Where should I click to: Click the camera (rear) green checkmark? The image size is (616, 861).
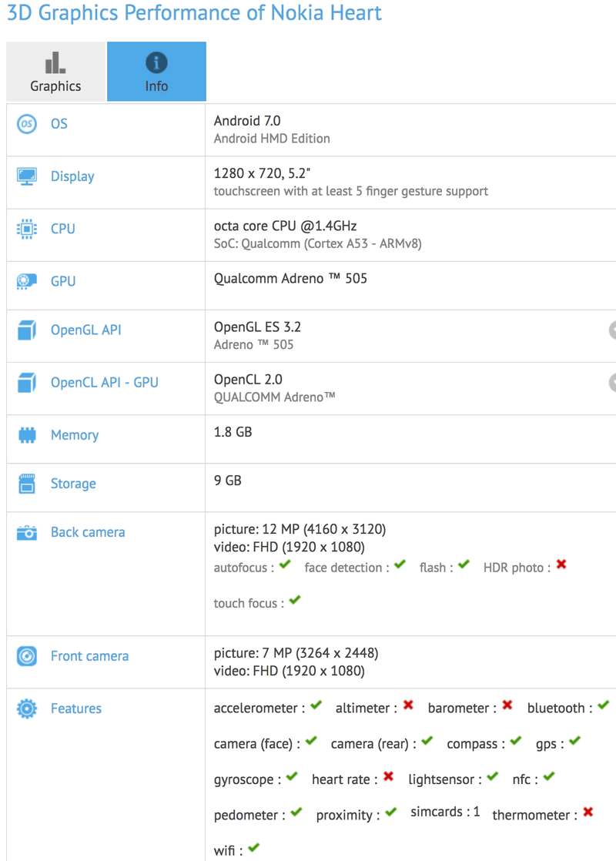coord(427,741)
